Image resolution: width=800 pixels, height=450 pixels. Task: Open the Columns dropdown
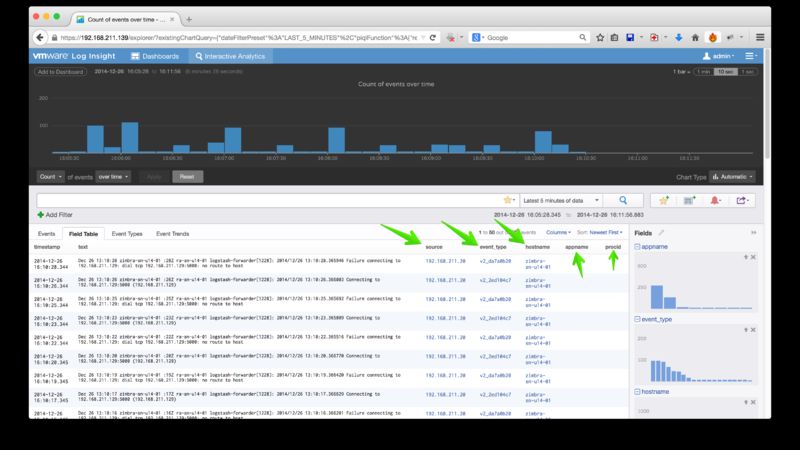point(558,232)
